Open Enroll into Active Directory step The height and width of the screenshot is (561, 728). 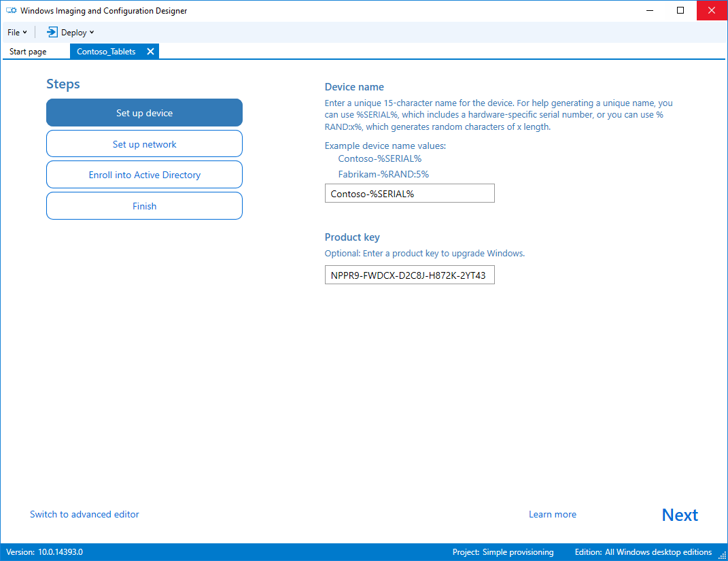pyautogui.click(x=144, y=175)
